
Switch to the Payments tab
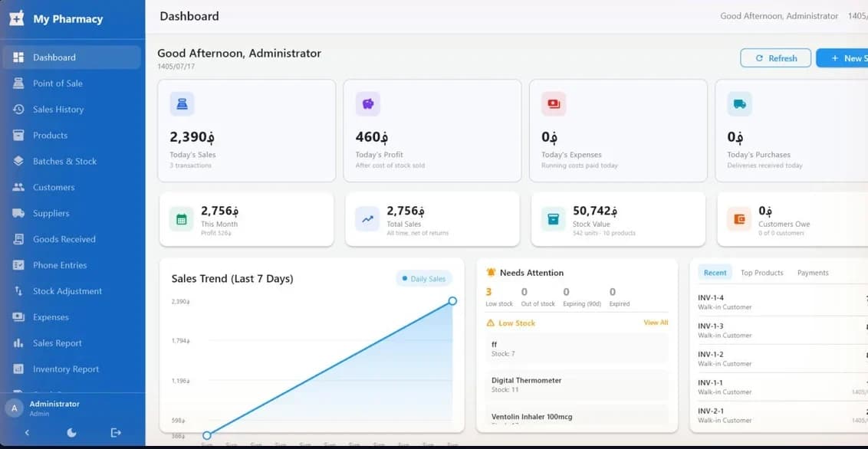click(x=813, y=273)
